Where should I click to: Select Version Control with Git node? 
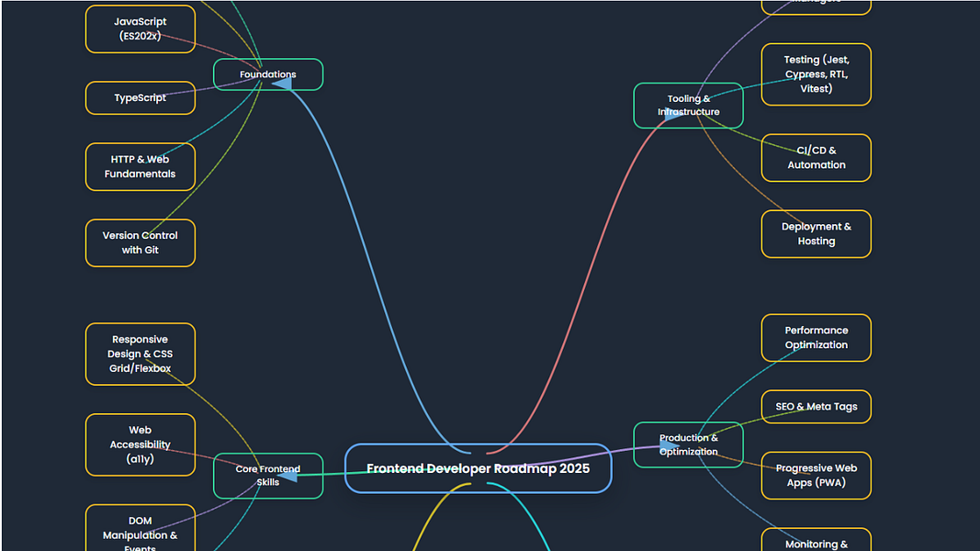point(140,243)
